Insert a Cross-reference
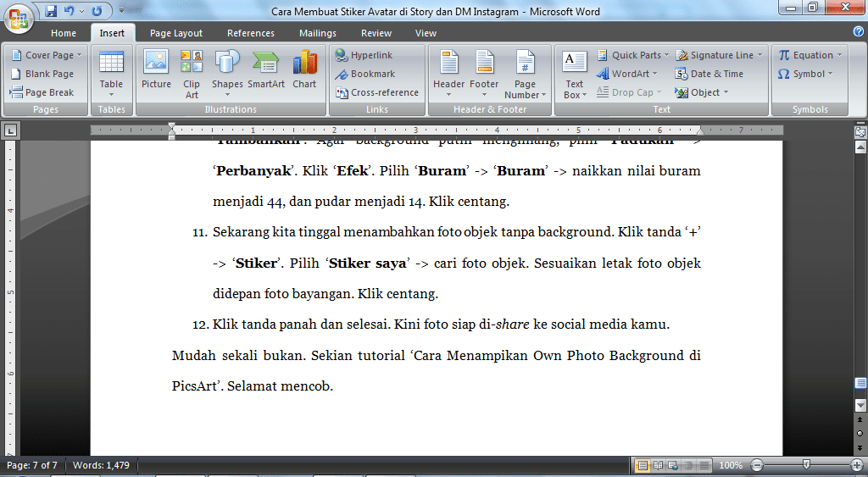868x477 pixels. point(377,92)
